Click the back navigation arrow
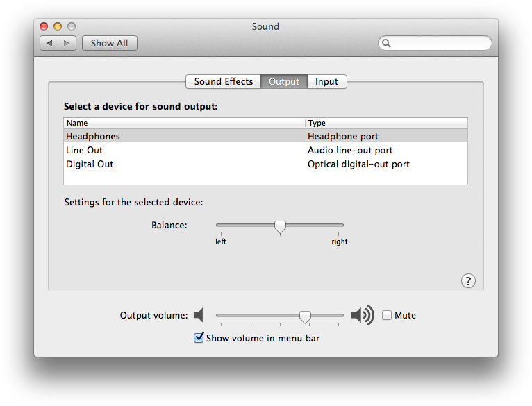 49,43
